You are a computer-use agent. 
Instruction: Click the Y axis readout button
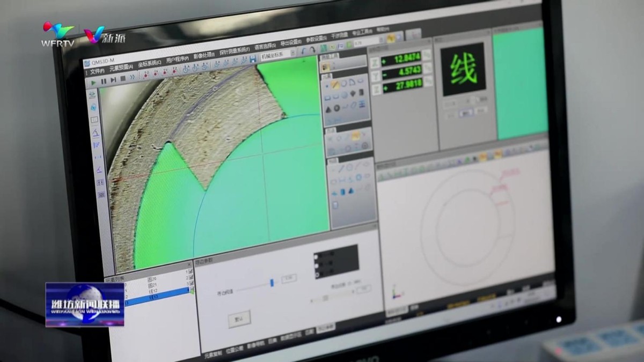point(376,76)
